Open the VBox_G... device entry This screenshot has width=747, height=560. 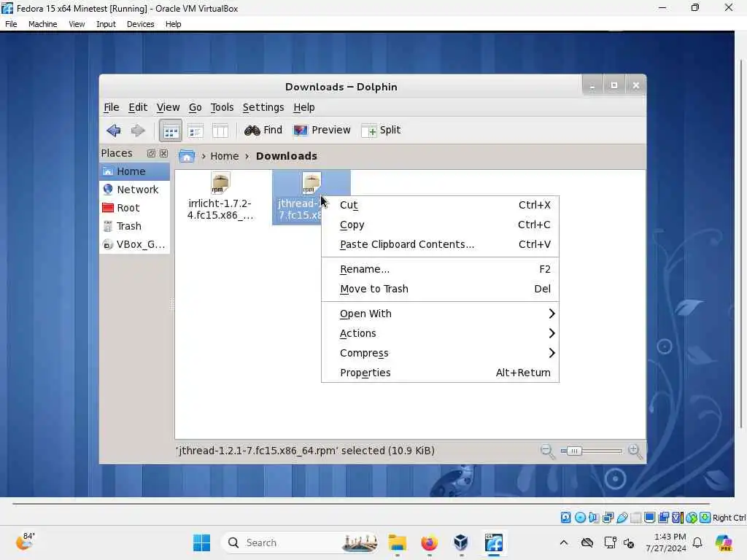tap(135, 244)
